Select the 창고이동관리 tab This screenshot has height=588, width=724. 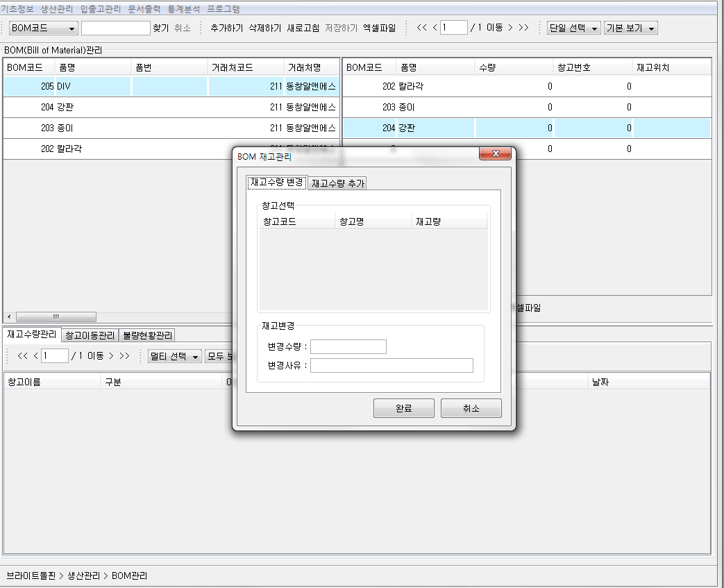point(90,335)
